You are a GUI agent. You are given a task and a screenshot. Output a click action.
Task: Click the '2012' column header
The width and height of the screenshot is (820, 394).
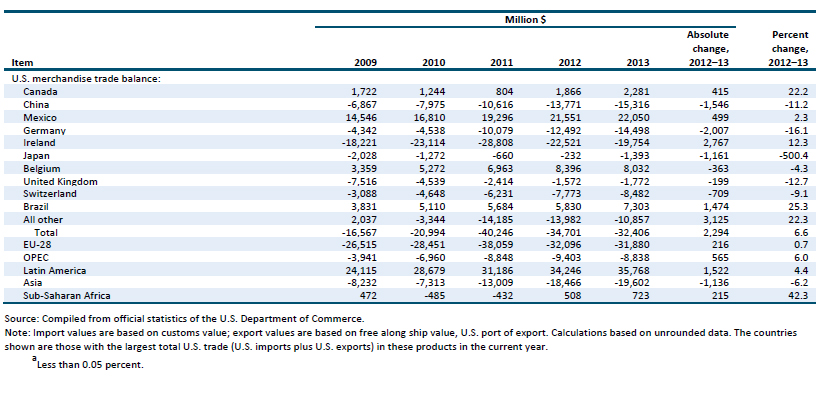point(570,63)
